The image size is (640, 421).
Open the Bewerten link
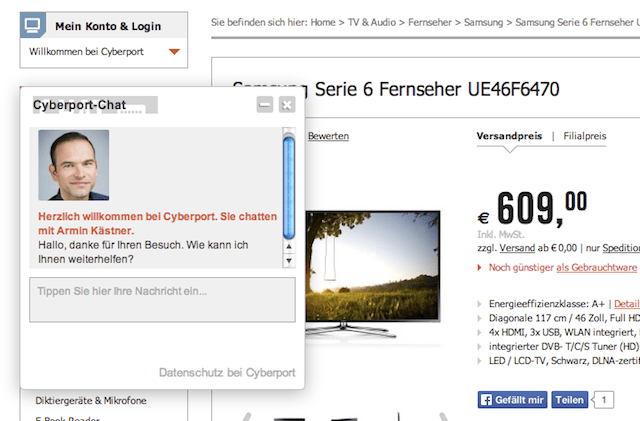[328, 136]
